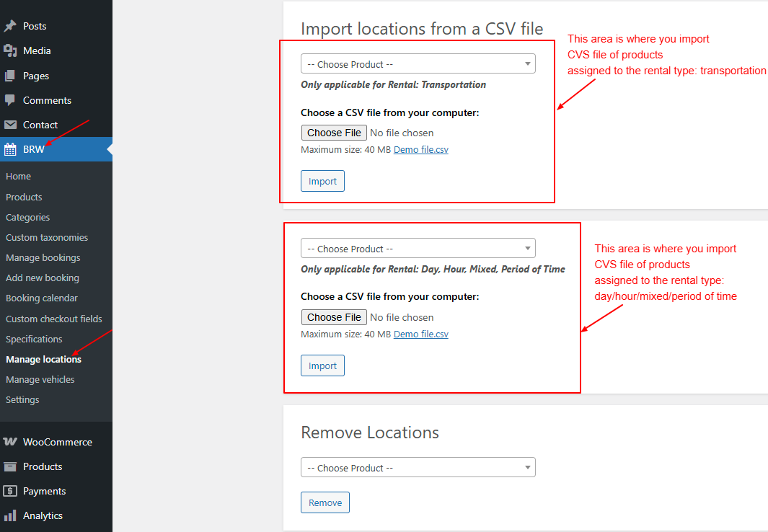
Task: Click Choose File in Day/Hour rental section
Action: (x=334, y=317)
